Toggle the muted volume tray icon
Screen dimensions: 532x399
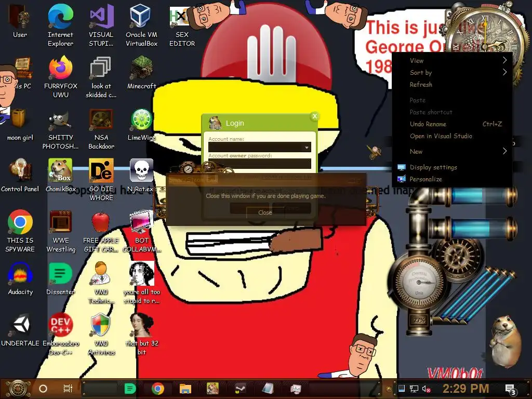coord(426,389)
